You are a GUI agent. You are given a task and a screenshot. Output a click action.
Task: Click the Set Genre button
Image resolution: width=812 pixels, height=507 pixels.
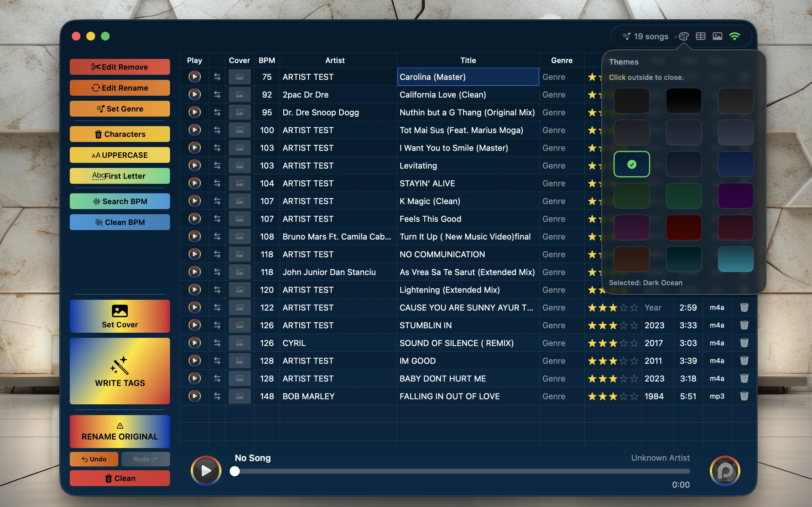pyautogui.click(x=120, y=109)
